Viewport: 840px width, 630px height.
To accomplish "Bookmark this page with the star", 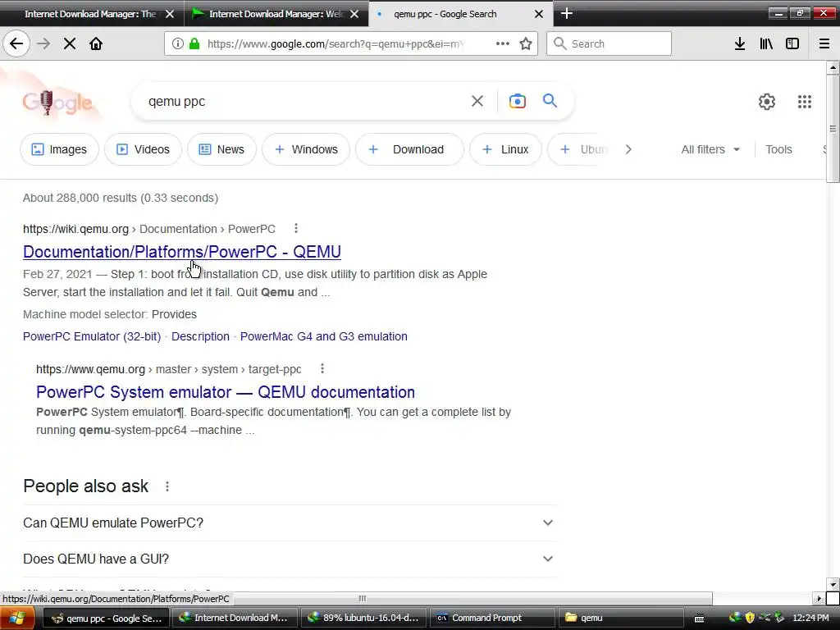I will pyautogui.click(x=526, y=44).
